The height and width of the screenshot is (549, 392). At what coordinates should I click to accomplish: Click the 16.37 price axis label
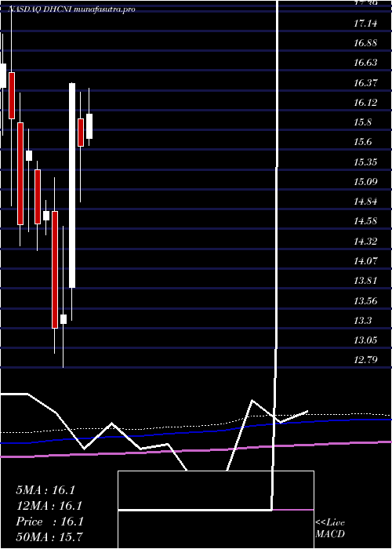(366, 83)
